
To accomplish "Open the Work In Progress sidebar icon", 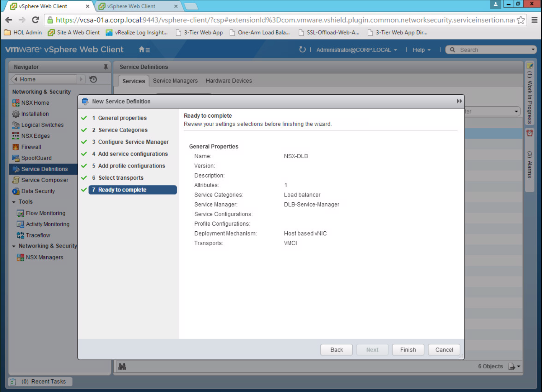I will point(530,66).
